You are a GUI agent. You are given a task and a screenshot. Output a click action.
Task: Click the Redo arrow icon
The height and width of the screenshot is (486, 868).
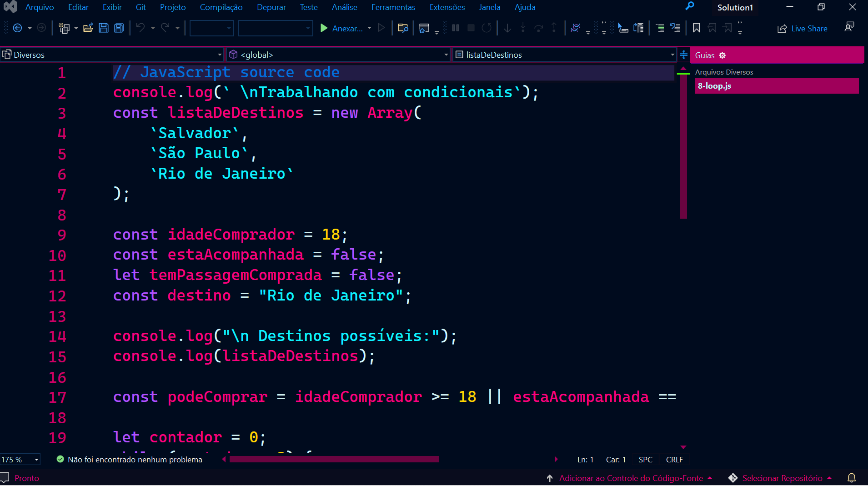(165, 28)
